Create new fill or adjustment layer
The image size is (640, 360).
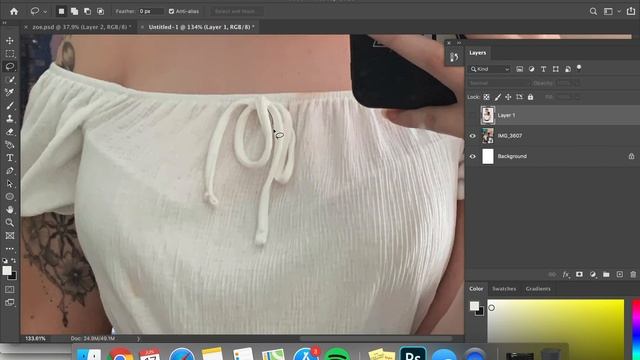[593, 275]
